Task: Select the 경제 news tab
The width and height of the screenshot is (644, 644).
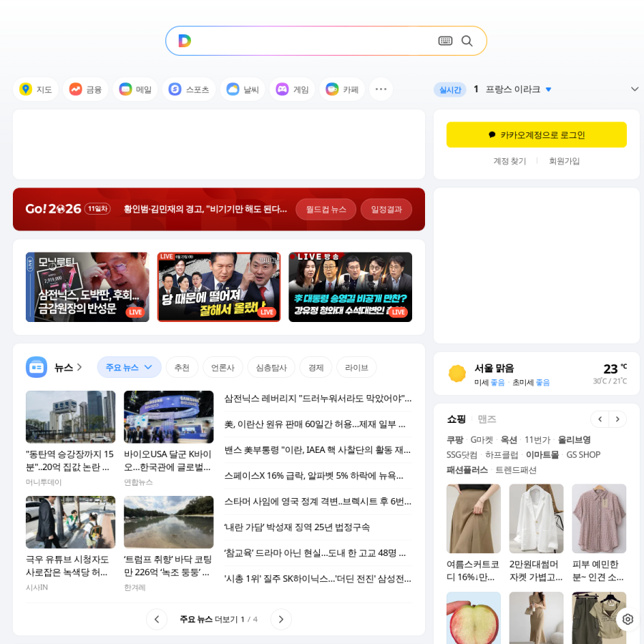Action: pos(316,367)
